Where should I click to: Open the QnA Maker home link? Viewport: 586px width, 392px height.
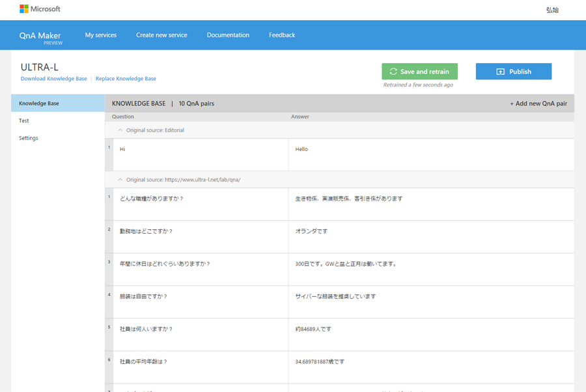point(40,36)
